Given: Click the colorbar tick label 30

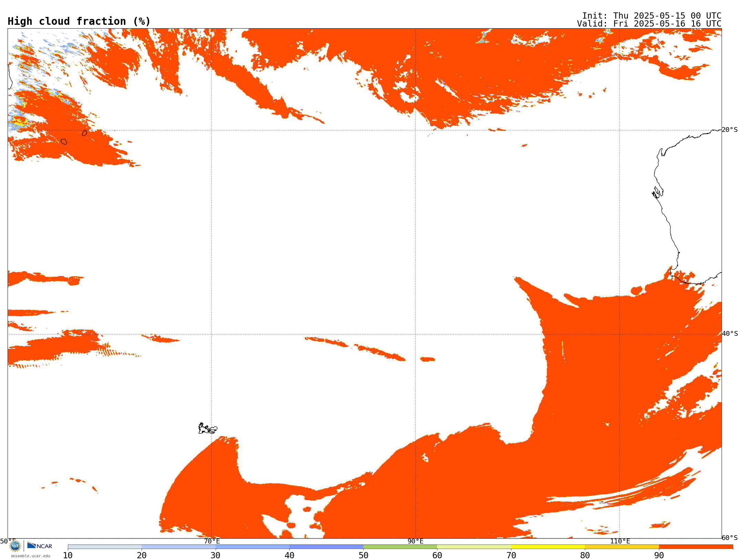Looking at the screenshot, I should 216,555.
